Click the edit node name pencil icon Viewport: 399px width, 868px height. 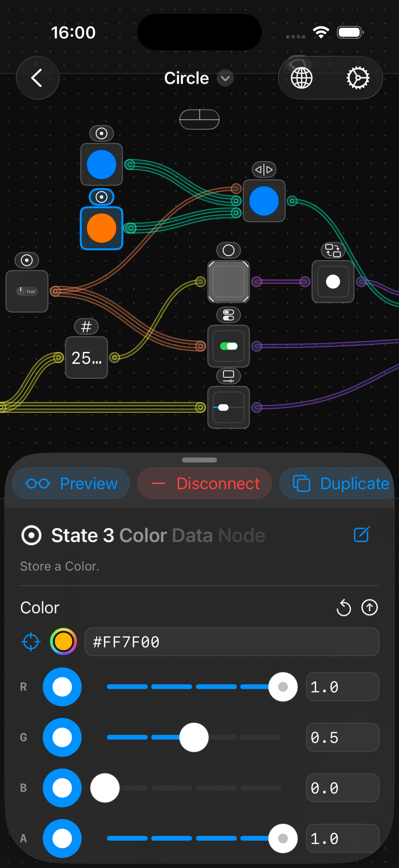[362, 534]
